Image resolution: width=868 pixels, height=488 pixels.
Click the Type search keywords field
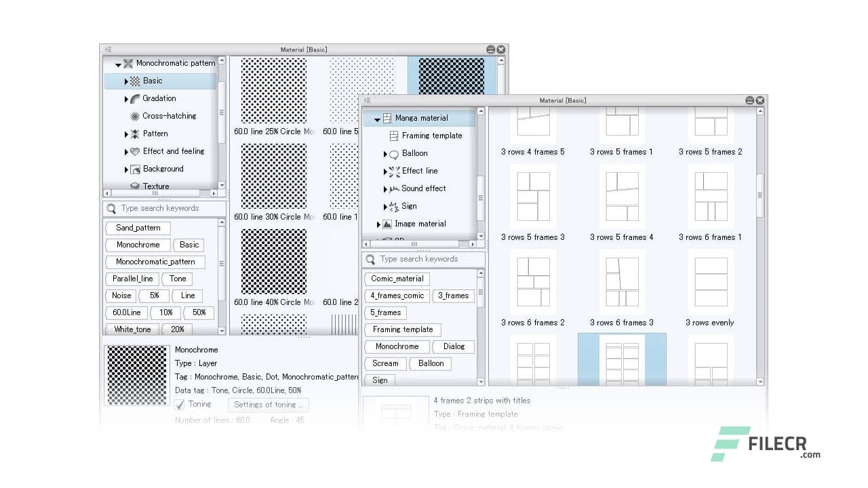point(424,259)
